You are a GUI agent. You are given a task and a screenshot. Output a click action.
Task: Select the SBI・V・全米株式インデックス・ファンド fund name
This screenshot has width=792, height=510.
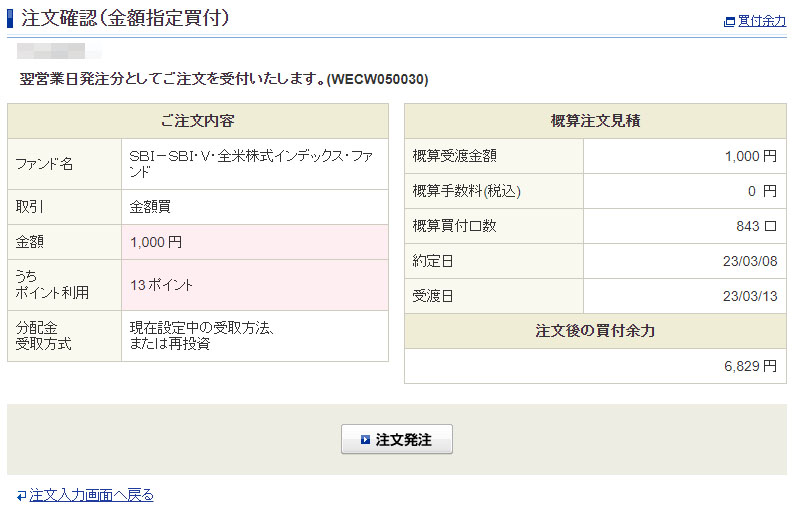[x=251, y=164]
